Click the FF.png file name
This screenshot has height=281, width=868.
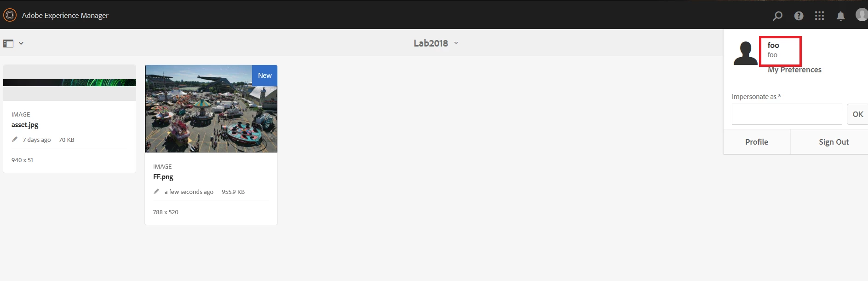tap(163, 177)
